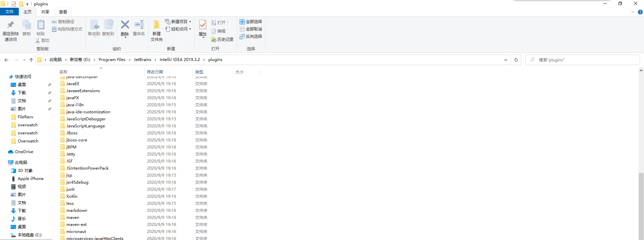644x240 pixels.
Task: Go up one folder level arrow
Action: [x=31, y=60]
